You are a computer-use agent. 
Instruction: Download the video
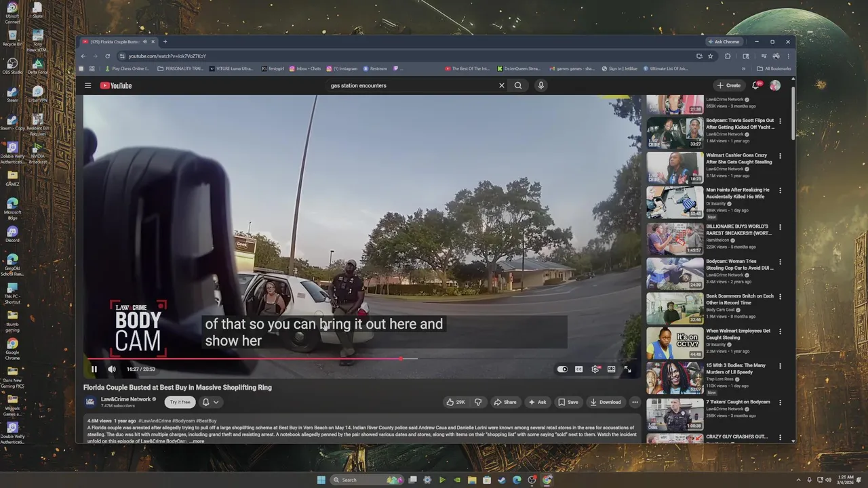pos(606,402)
